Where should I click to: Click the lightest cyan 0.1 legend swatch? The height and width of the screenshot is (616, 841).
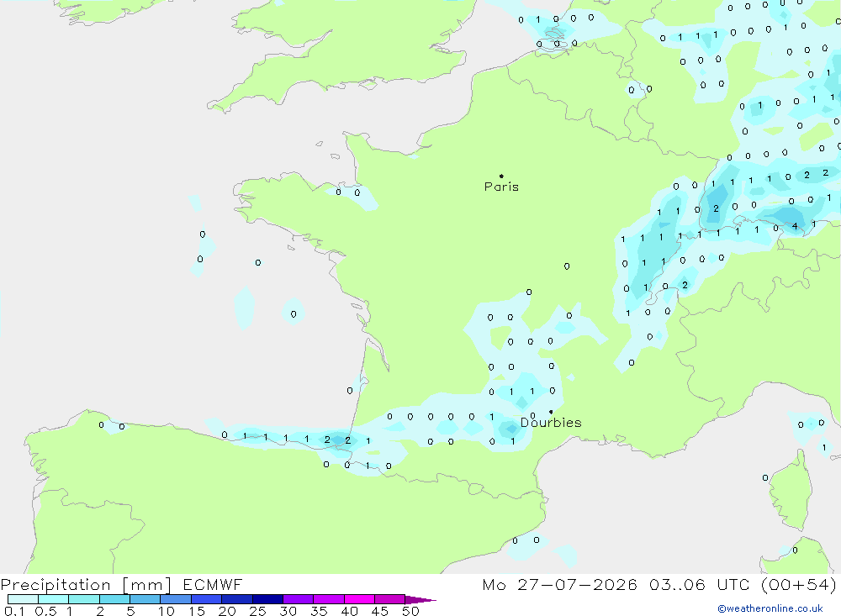(x=23, y=599)
